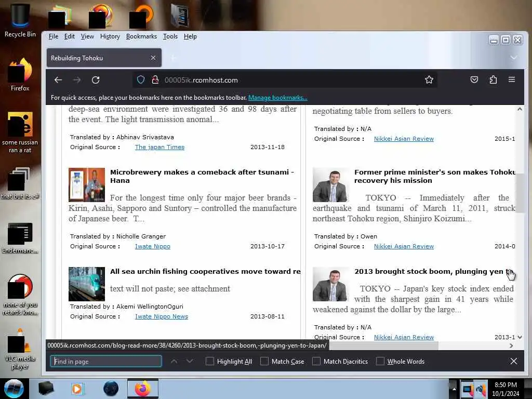Click the media player taskbar icon

click(x=77, y=389)
